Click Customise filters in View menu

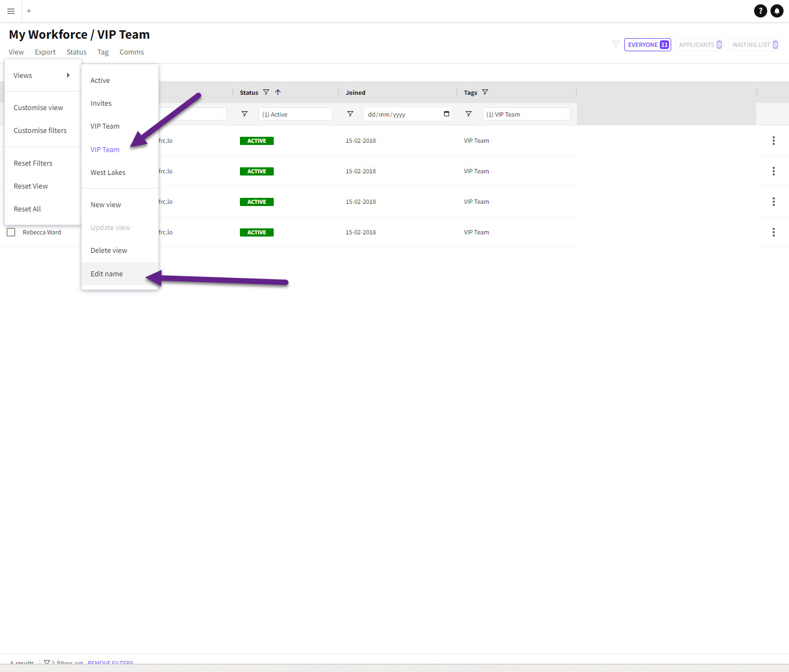[40, 131]
